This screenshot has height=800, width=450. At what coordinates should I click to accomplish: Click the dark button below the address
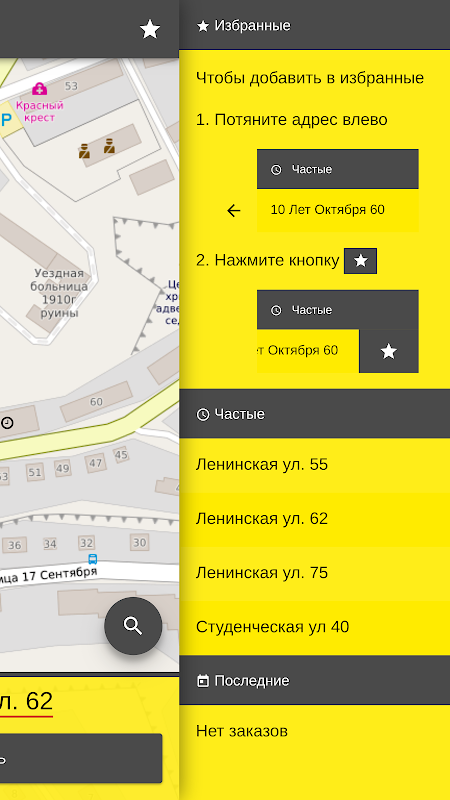[81, 758]
